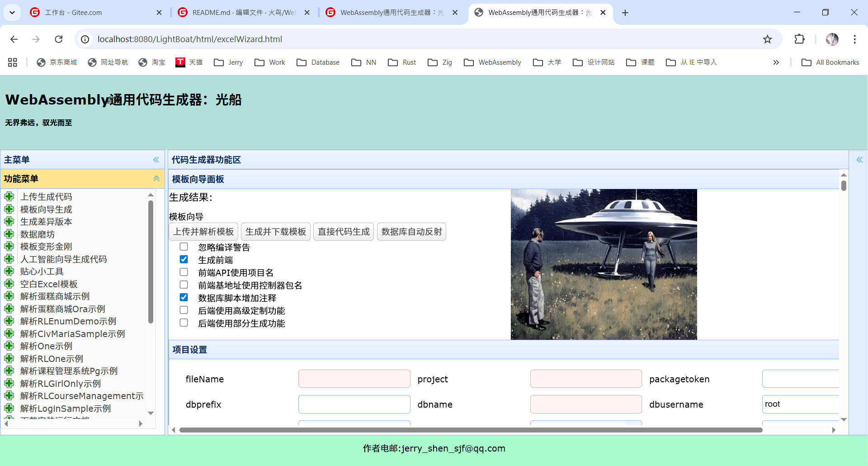Open the browser extensions puzzle icon
Screen dimensions: 868x466
[x=799, y=39]
